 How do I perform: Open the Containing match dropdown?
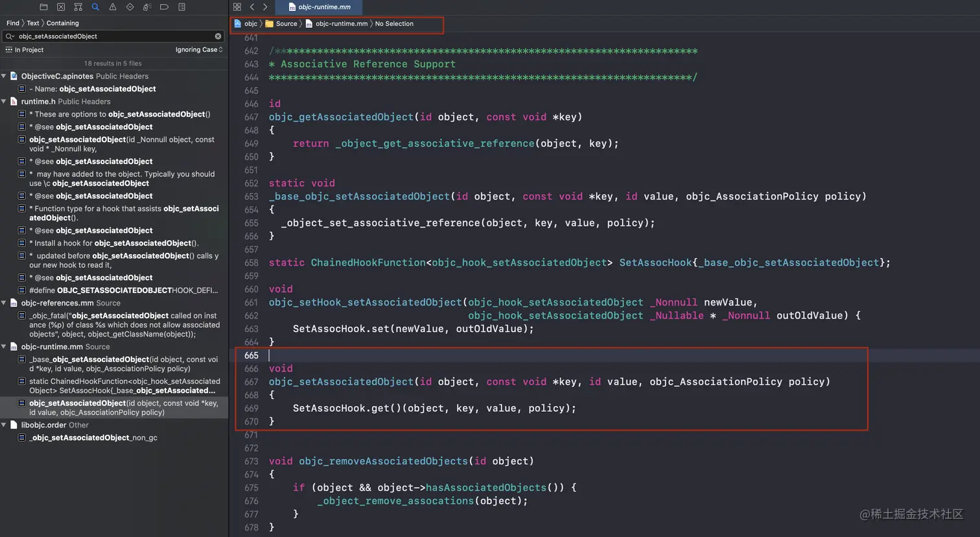[63, 23]
